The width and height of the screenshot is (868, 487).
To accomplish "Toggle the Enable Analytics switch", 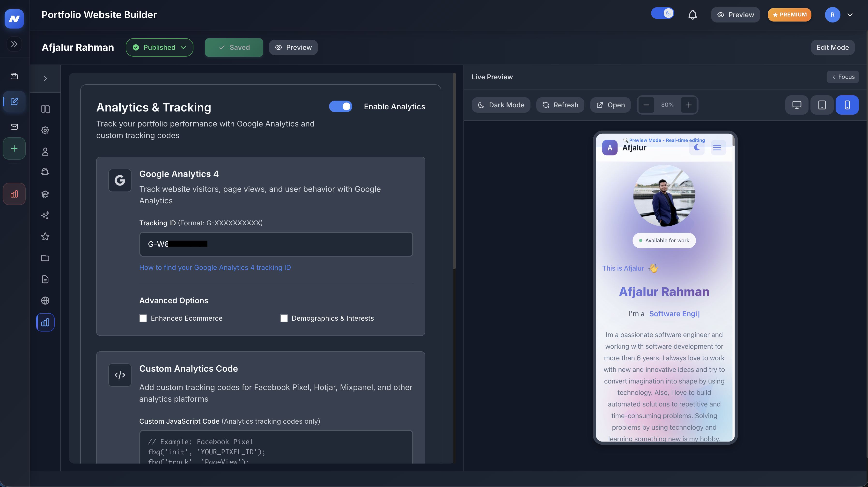I will [340, 106].
